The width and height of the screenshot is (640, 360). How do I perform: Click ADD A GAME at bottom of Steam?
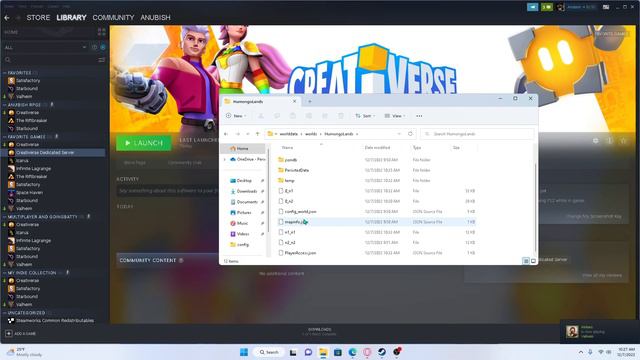(20, 333)
